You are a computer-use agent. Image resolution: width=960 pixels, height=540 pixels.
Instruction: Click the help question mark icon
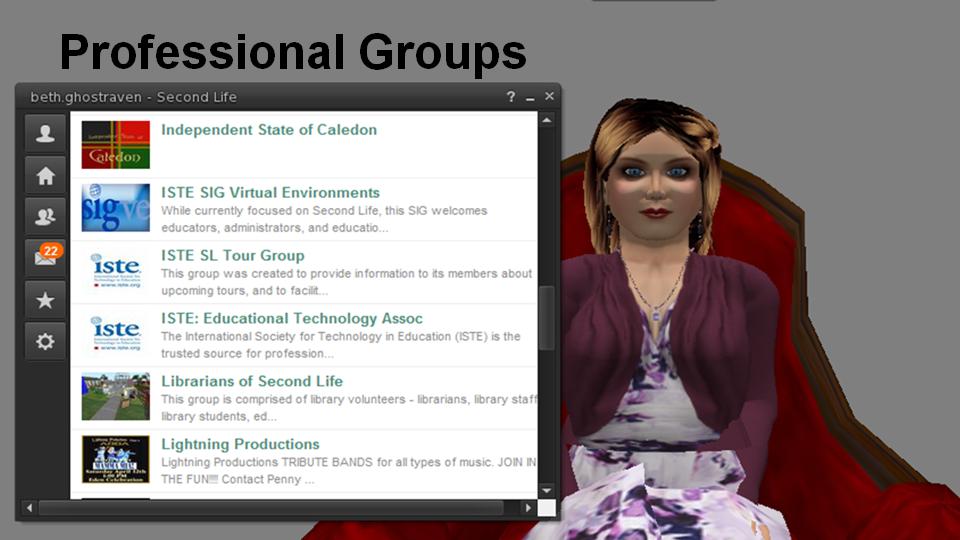(511, 97)
